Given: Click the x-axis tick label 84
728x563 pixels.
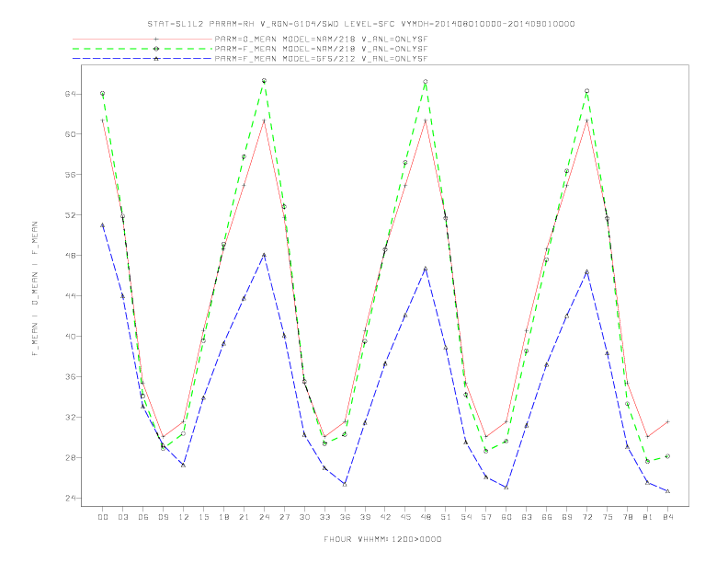Looking at the screenshot, I should pos(667,517).
